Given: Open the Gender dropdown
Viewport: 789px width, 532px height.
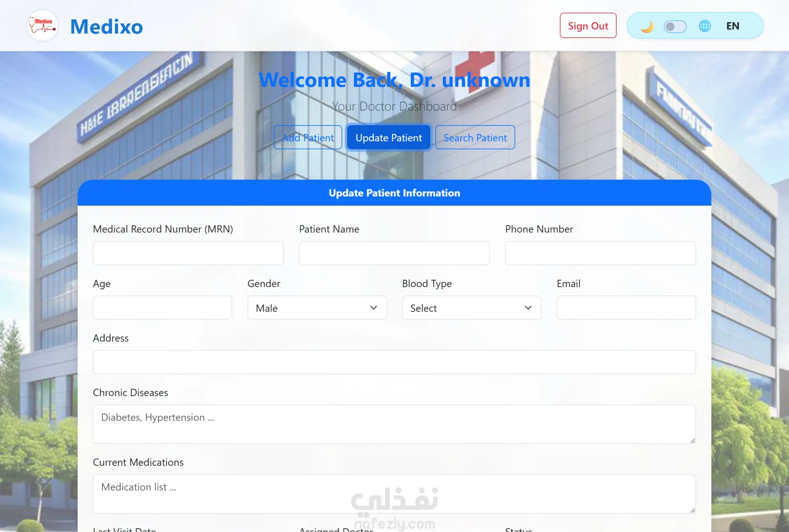Looking at the screenshot, I should click(317, 308).
